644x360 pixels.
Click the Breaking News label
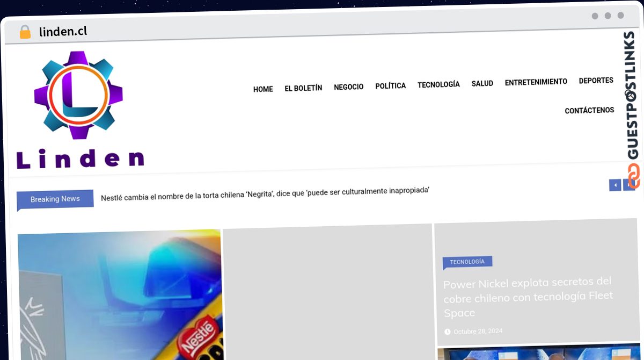click(x=55, y=199)
